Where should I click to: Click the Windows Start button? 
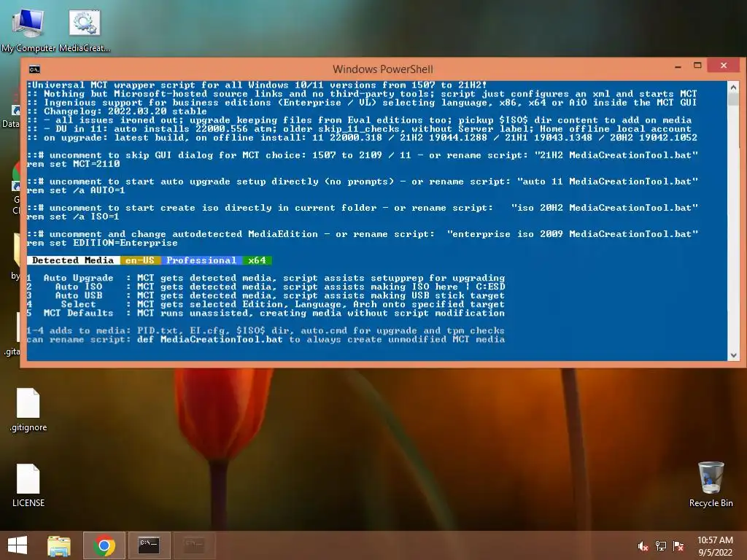pyautogui.click(x=18, y=545)
